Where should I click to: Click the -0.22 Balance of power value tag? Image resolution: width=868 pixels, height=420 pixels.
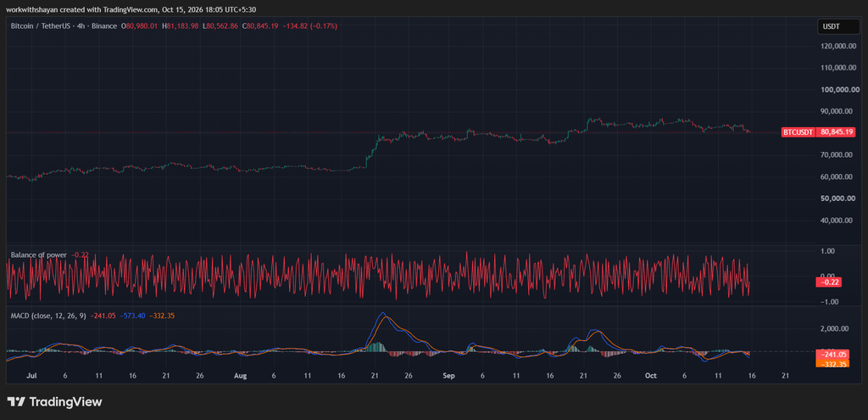[829, 282]
